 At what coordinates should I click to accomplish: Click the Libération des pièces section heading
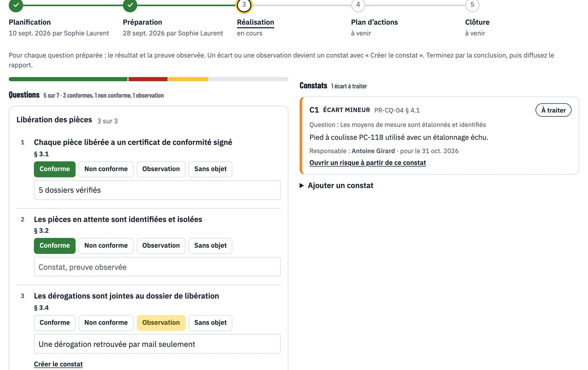tap(54, 120)
